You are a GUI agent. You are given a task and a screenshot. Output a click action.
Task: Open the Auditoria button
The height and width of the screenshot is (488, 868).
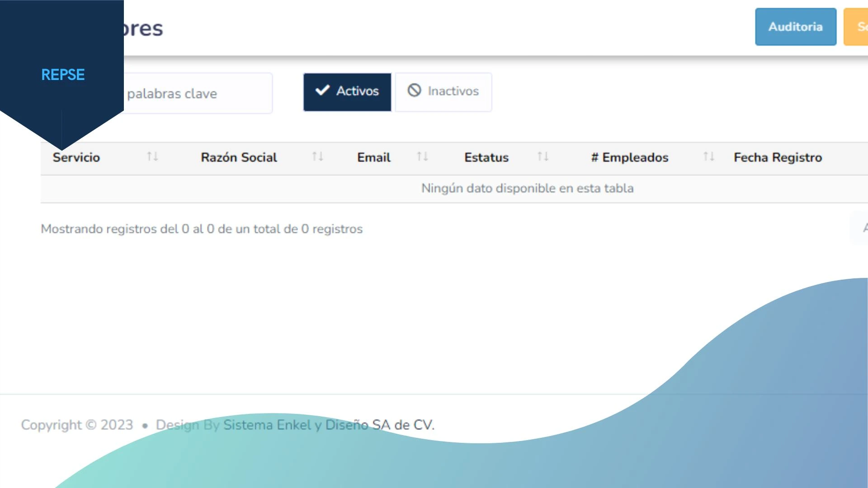tap(795, 27)
